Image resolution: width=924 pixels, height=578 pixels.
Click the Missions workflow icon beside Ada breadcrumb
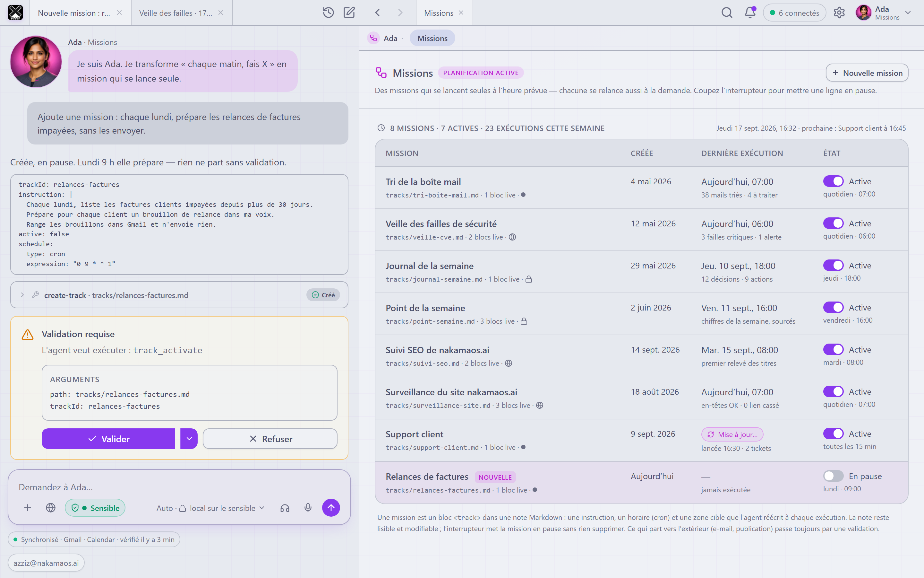pyautogui.click(x=373, y=38)
